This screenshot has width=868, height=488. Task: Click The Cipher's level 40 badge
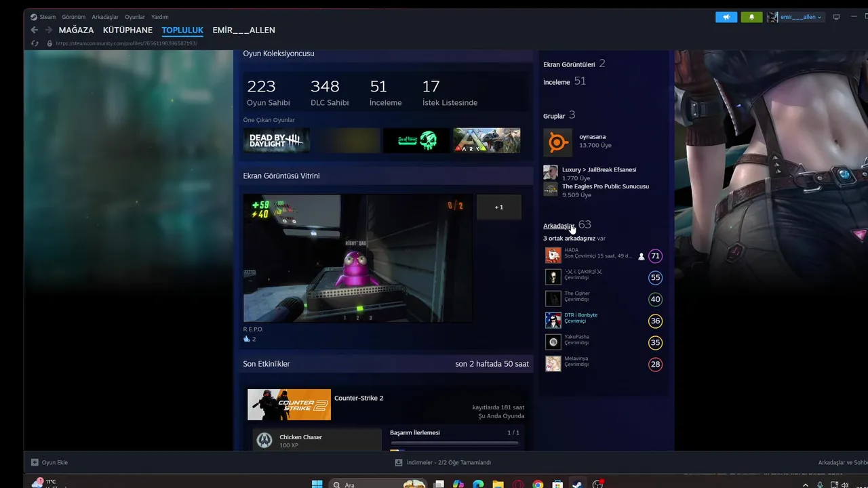655,299
